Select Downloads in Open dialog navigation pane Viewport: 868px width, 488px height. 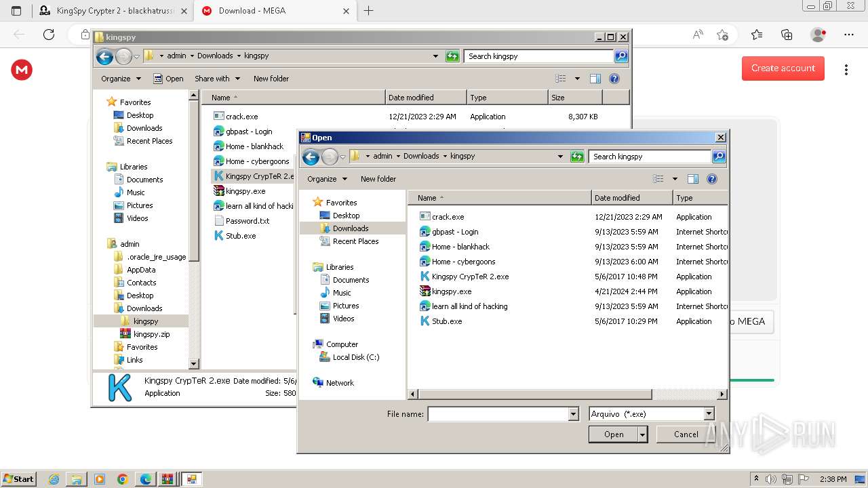[351, 228]
